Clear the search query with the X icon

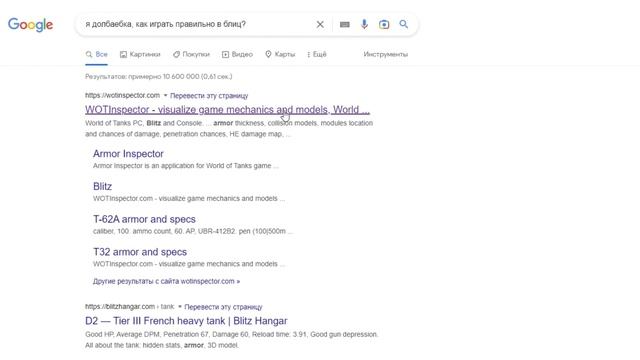[x=320, y=24]
